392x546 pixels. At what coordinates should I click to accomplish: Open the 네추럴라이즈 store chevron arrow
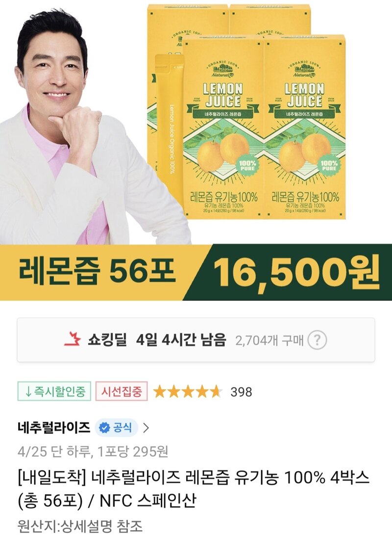[x=146, y=428]
